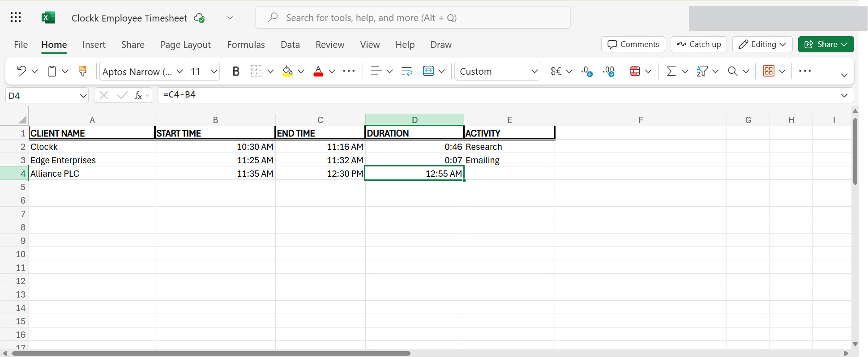Select the Format Painter tool
This screenshot has height=357, width=868.
point(83,71)
